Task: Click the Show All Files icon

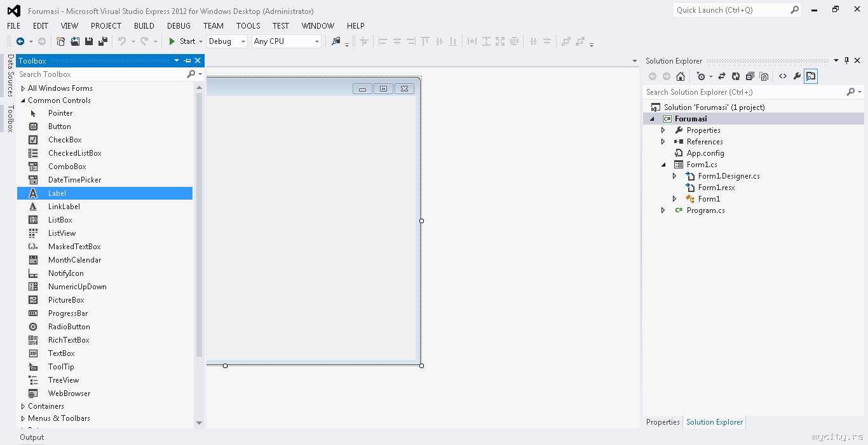Action: click(764, 76)
